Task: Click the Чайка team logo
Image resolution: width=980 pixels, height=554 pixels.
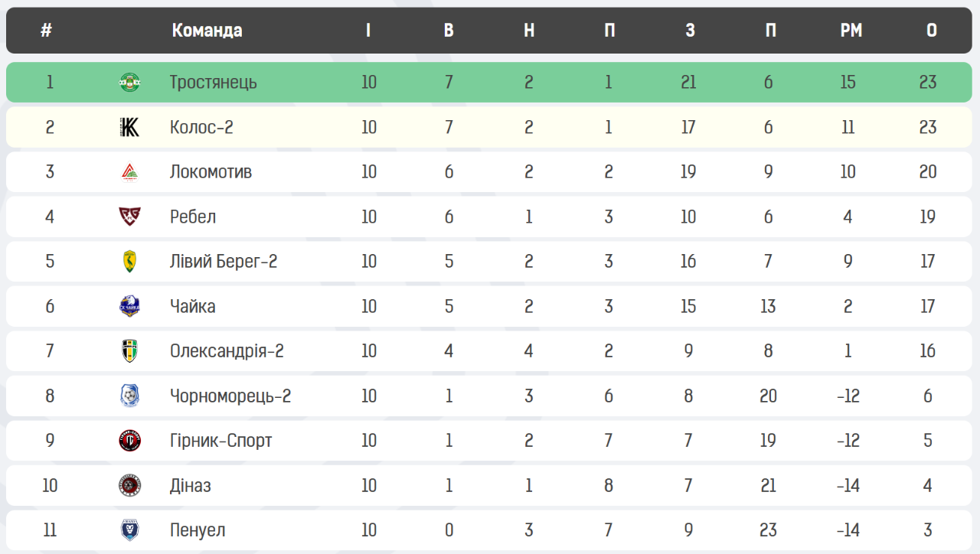Action: click(x=130, y=306)
